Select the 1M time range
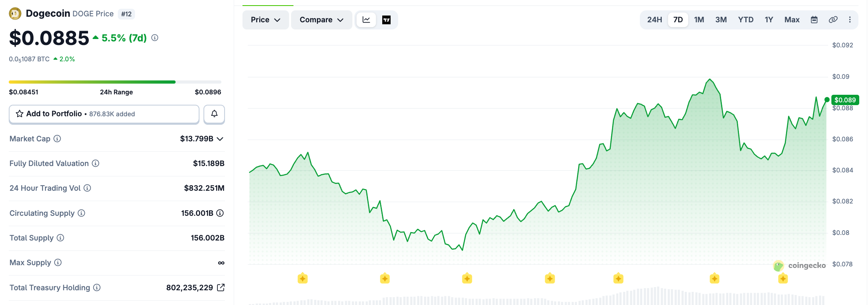This screenshot has width=868, height=305. (699, 20)
